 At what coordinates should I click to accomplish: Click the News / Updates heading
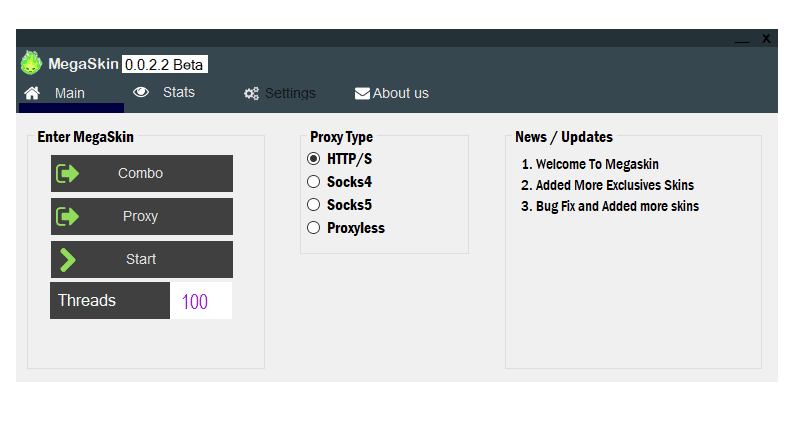pyautogui.click(x=564, y=137)
